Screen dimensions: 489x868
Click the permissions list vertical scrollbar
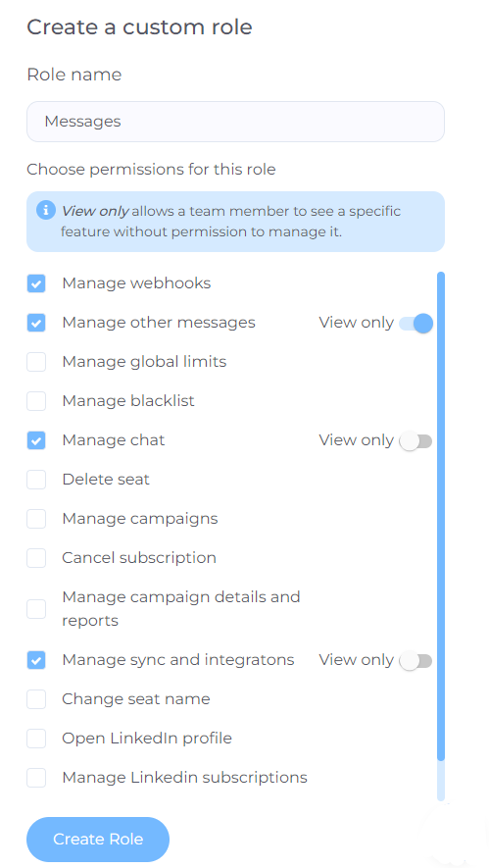[441, 515]
